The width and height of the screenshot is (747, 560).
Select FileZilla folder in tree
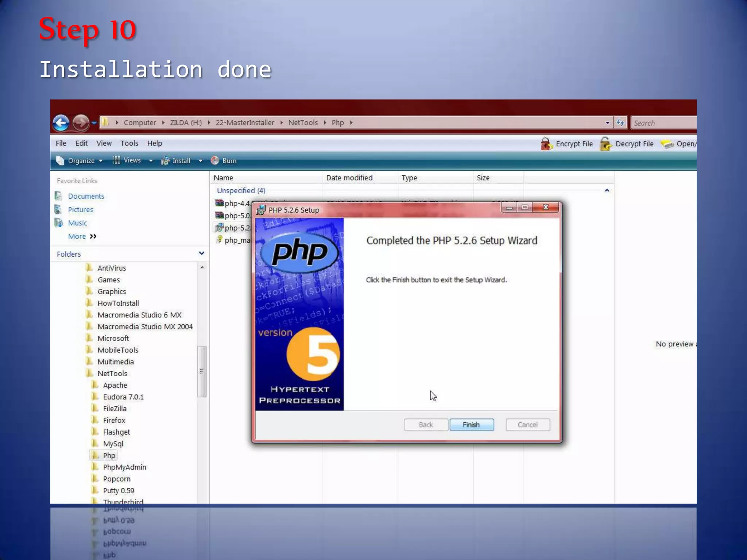(x=115, y=408)
